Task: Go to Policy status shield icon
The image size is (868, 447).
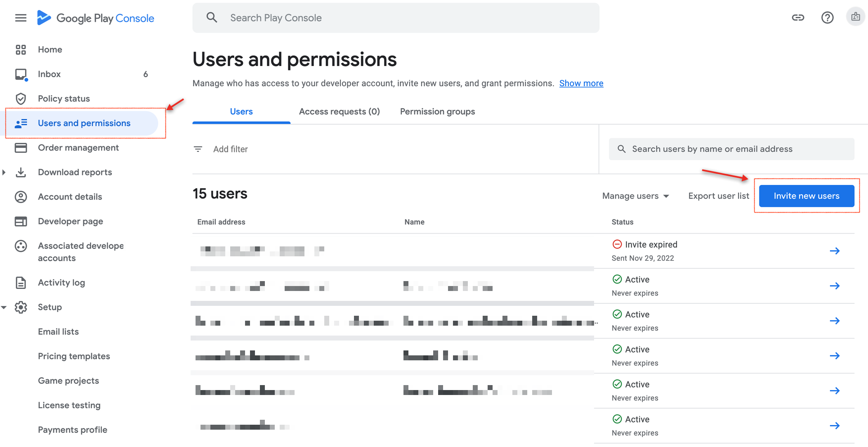Action: pos(21,99)
